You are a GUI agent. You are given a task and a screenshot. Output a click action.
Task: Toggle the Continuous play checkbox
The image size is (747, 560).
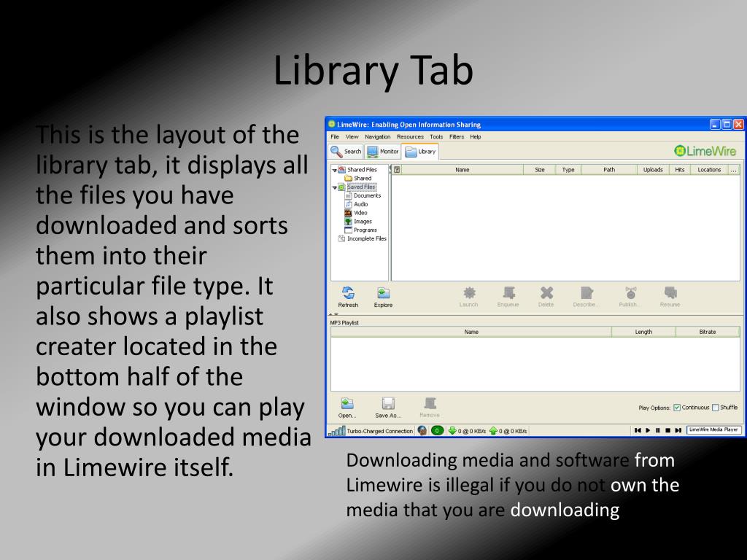tap(677, 408)
